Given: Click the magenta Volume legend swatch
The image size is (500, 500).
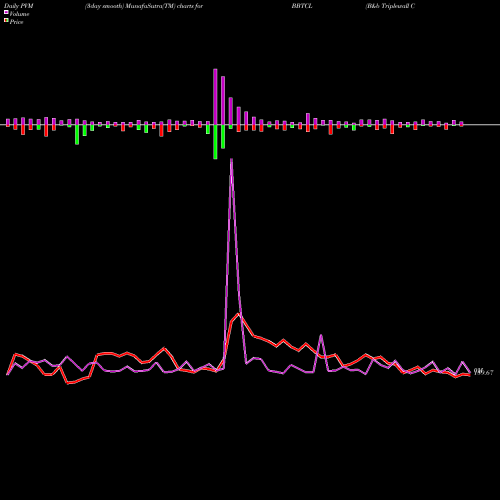Looking at the screenshot, I should (6, 12).
